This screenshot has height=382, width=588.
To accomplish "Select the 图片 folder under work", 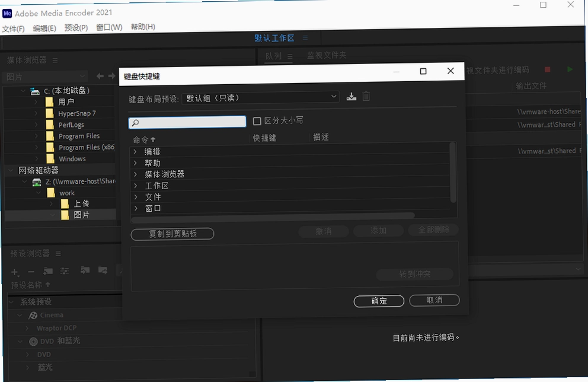I will tap(81, 215).
